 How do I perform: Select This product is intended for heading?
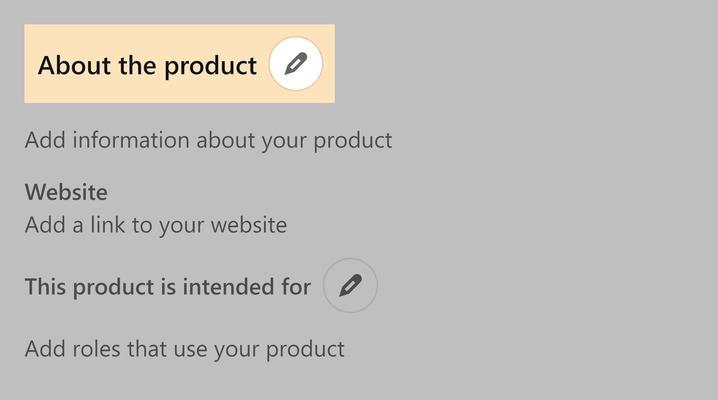tap(168, 287)
